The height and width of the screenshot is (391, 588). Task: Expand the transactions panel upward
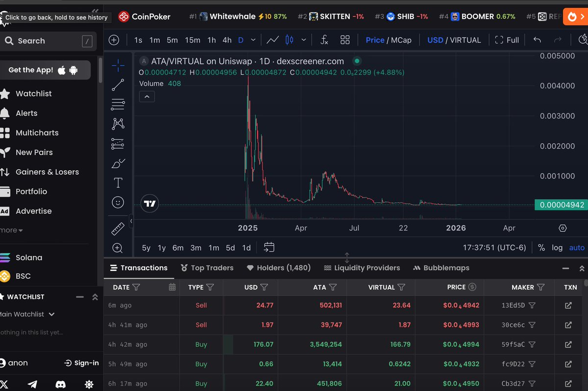tap(582, 268)
